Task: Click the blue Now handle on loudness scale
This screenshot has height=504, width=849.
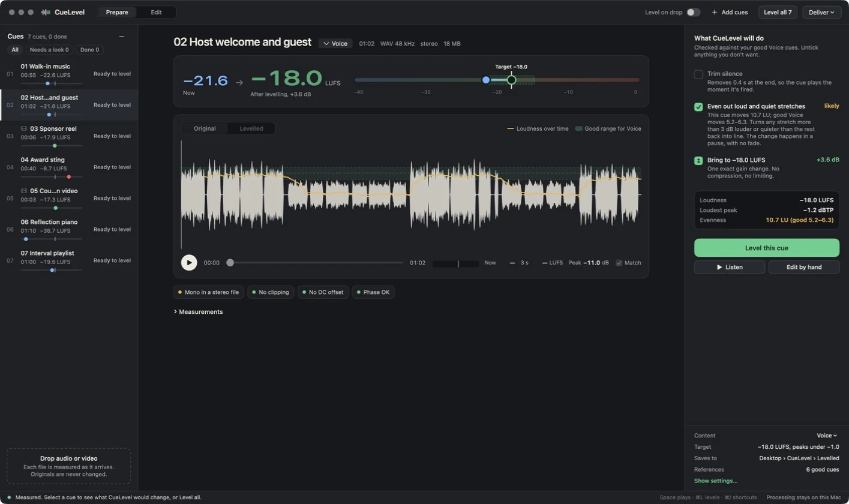Action: [x=486, y=80]
